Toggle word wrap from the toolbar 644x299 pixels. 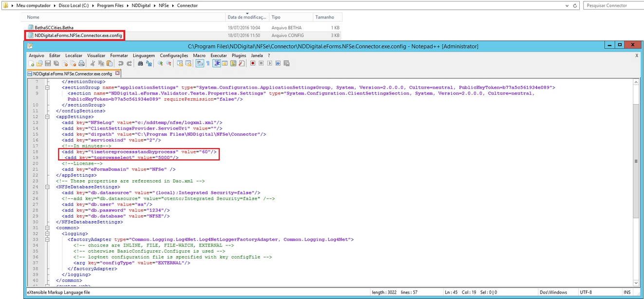click(200, 63)
